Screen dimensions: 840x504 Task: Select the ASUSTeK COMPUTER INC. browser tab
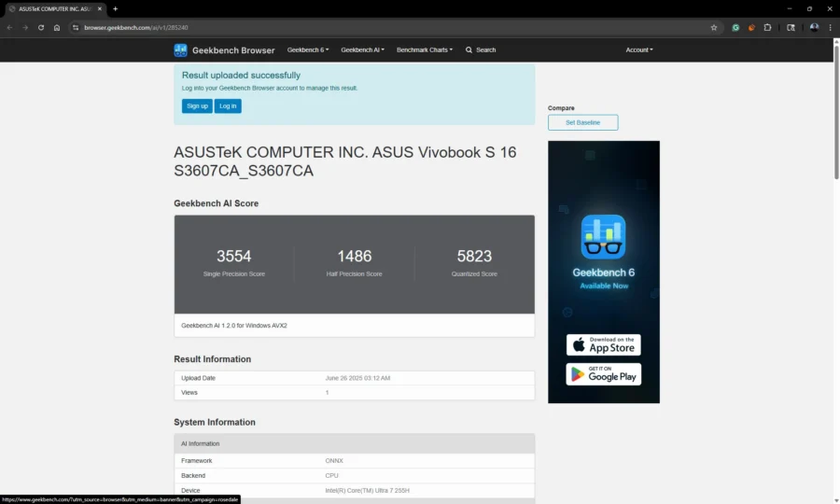[x=55, y=8]
